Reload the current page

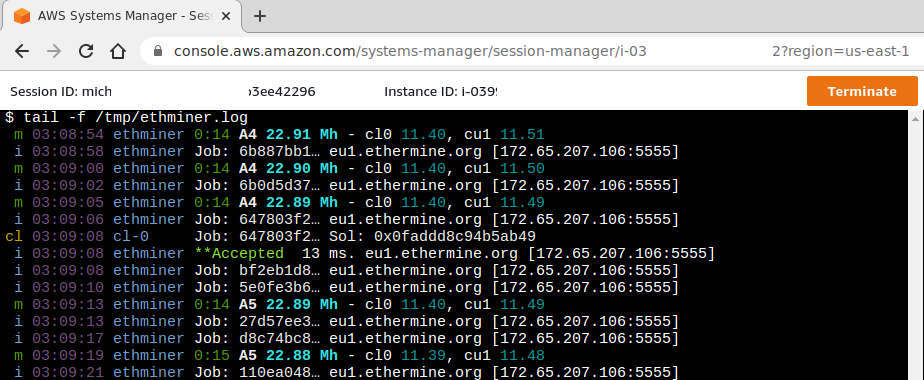tap(86, 51)
